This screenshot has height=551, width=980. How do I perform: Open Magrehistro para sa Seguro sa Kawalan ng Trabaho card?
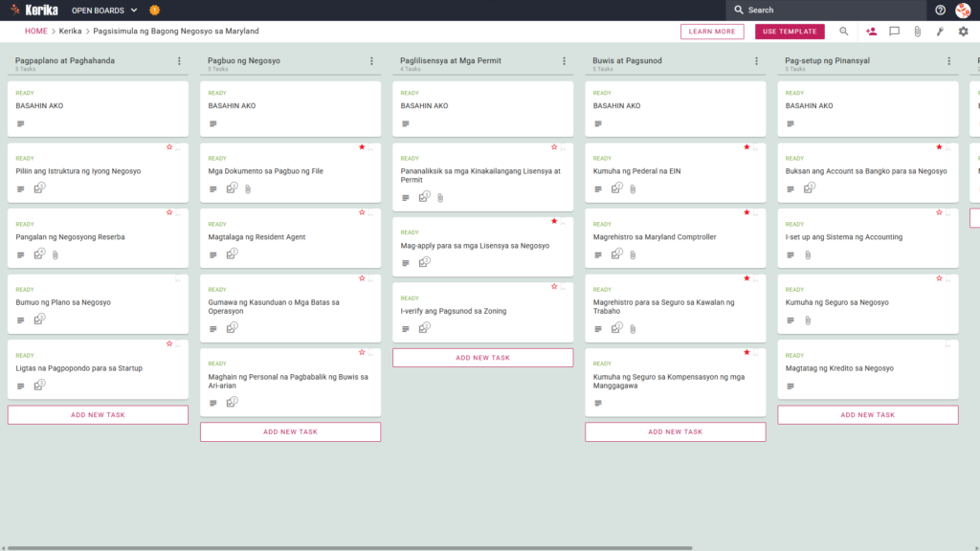[x=676, y=309]
